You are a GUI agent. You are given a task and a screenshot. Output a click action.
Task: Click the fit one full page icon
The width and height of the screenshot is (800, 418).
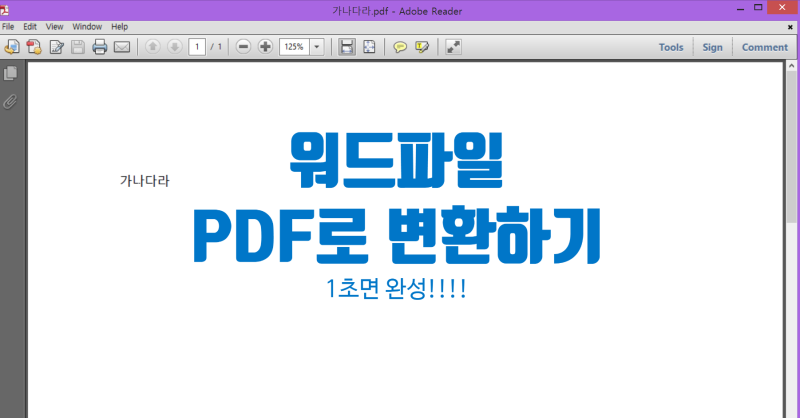(369, 47)
